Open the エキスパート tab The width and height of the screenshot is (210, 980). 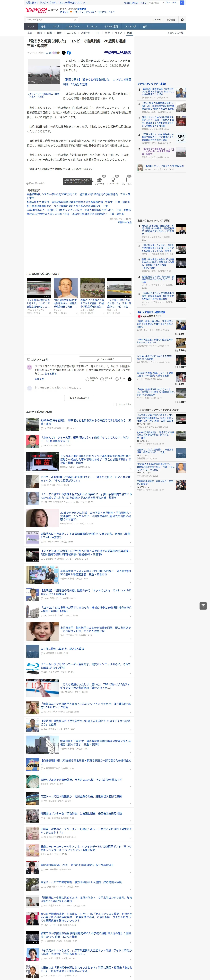(72, 27)
